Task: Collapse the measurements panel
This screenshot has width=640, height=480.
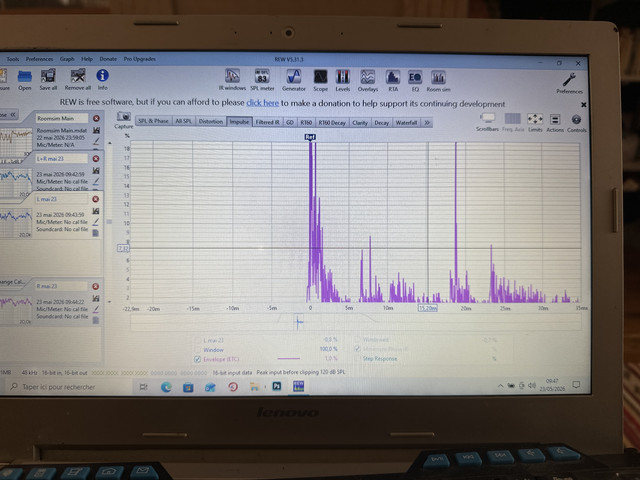Action: coord(9,115)
